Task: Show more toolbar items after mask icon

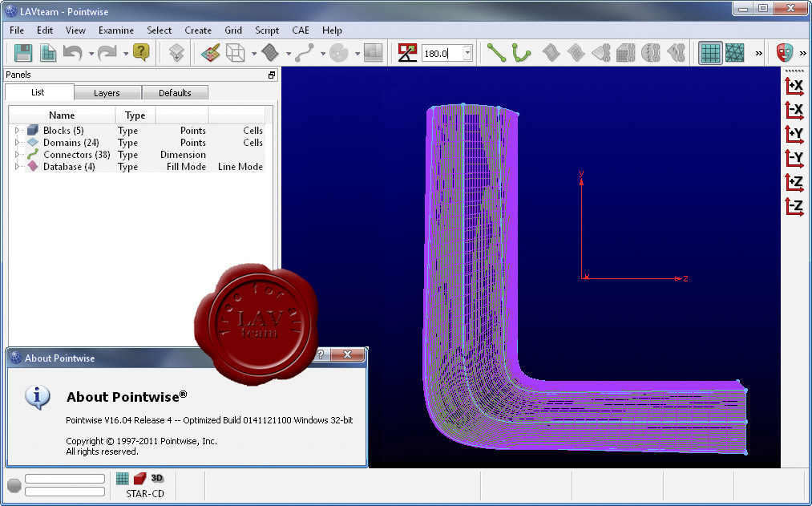Action: click(803, 53)
